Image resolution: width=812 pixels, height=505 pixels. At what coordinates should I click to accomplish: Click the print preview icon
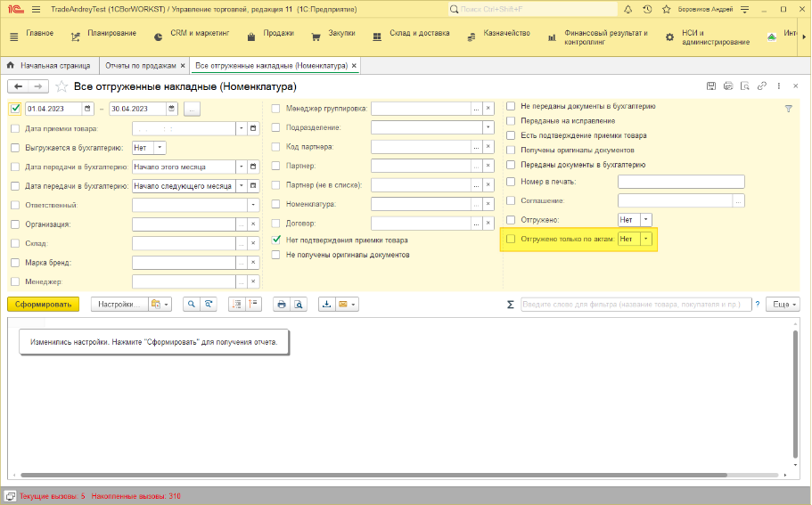click(x=299, y=304)
